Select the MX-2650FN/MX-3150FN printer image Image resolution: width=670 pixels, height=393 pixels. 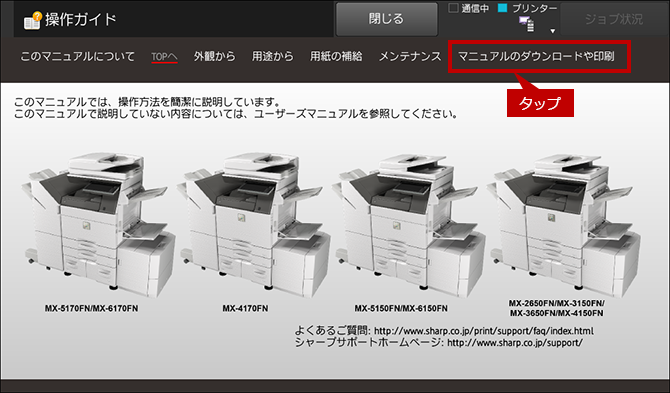[564, 225]
